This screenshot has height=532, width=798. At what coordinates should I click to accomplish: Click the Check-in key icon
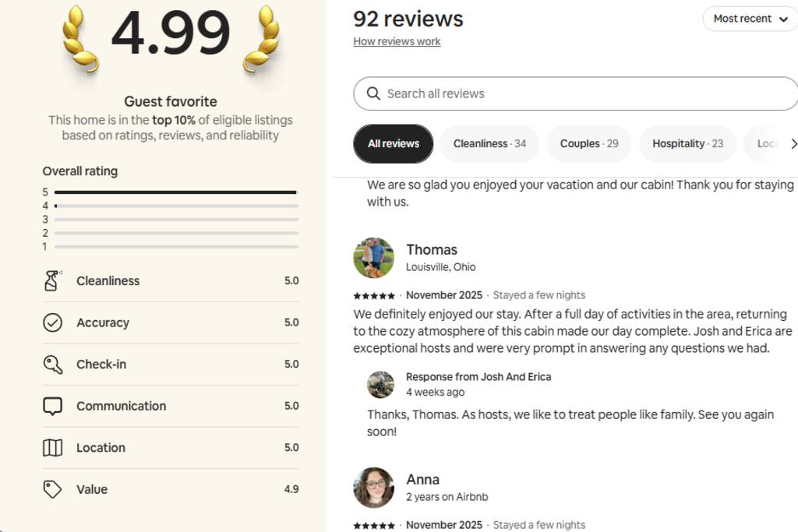pyautogui.click(x=52, y=365)
